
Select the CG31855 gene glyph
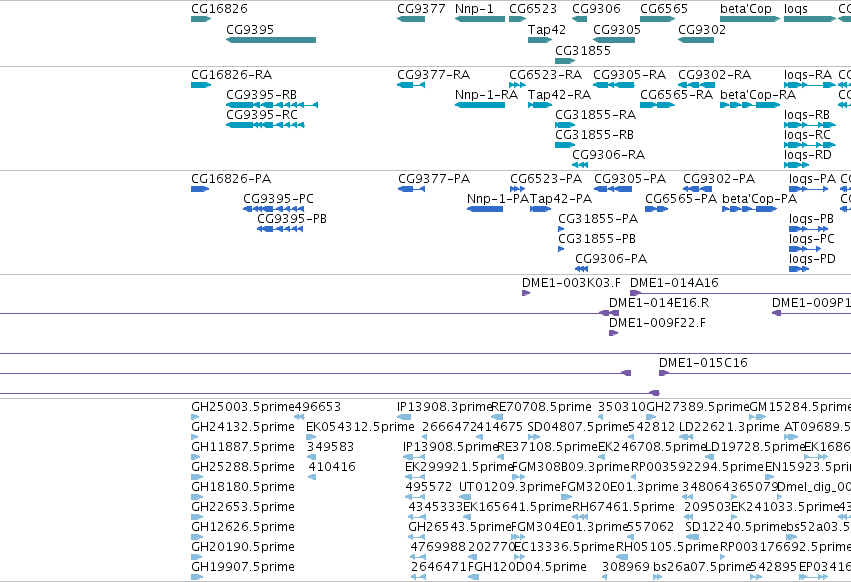565,61
